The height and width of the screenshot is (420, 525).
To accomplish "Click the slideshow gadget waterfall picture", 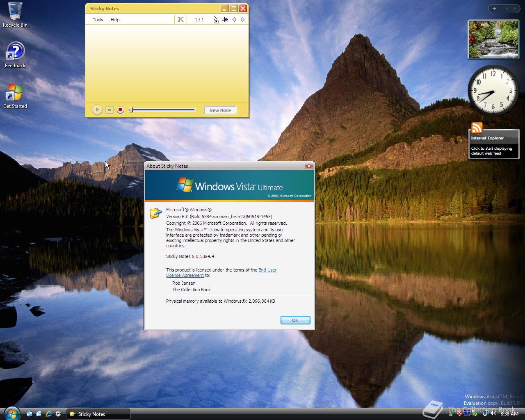I will coord(493,39).
